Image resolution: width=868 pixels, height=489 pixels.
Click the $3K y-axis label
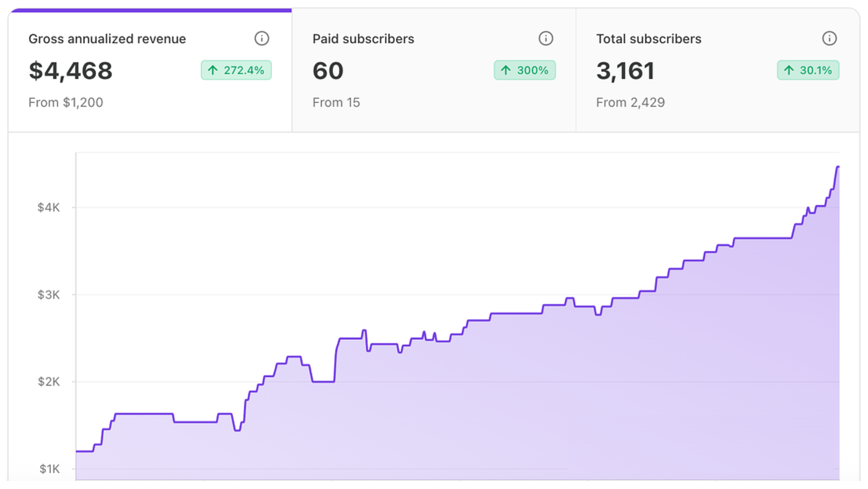pyautogui.click(x=48, y=295)
